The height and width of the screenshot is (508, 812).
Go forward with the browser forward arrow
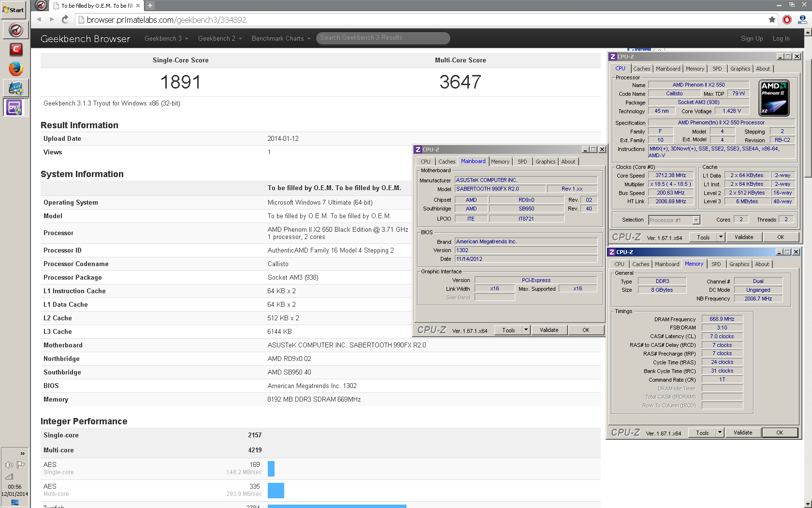coord(52,19)
